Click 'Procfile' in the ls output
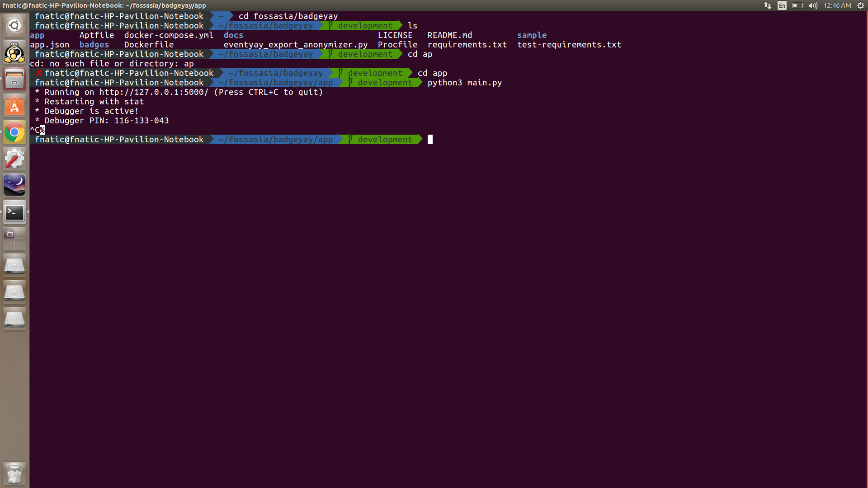The height and width of the screenshot is (488, 868). pyautogui.click(x=397, y=45)
